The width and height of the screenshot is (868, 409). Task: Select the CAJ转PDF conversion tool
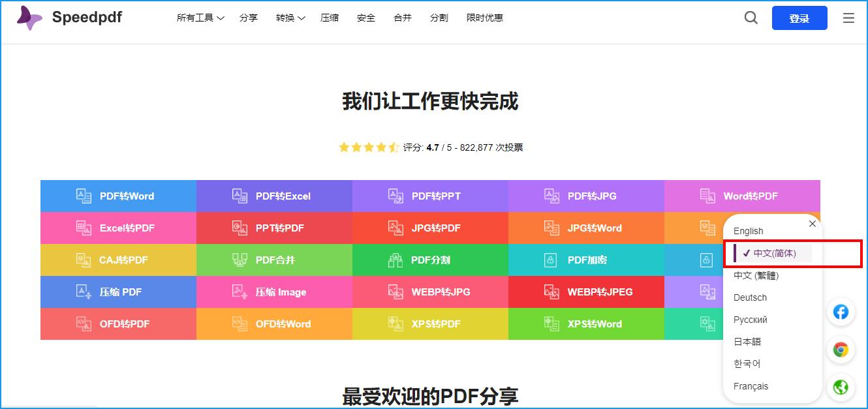(x=117, y=260)
